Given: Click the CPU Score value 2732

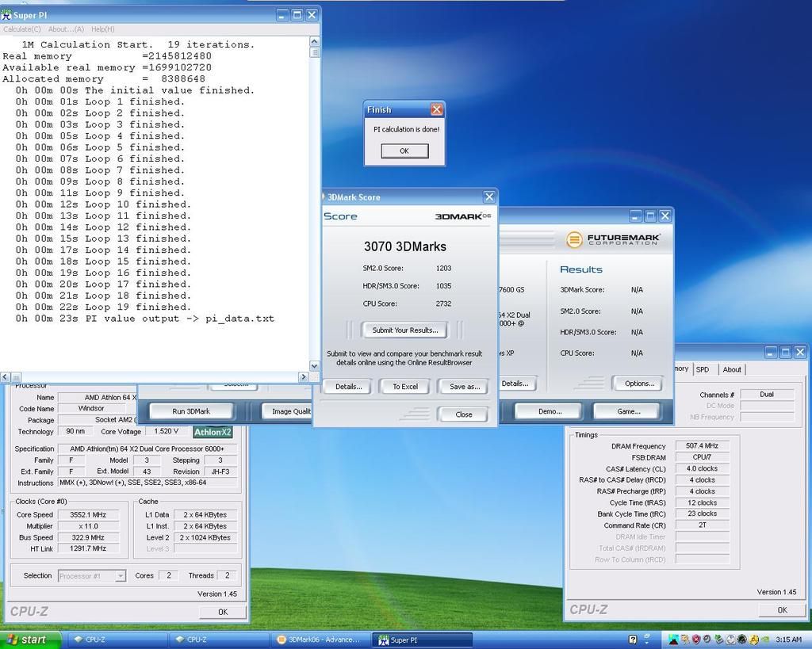Looking at the screenshot, I should [x=444, y=304].
